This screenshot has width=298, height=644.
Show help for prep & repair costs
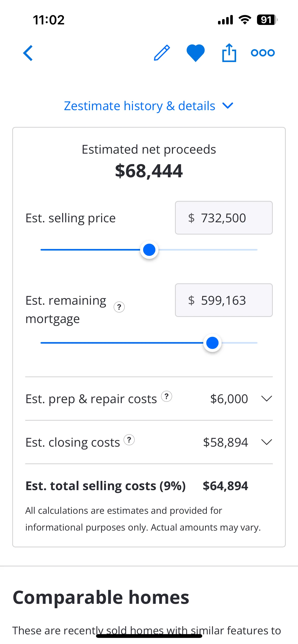coord(167,396)
